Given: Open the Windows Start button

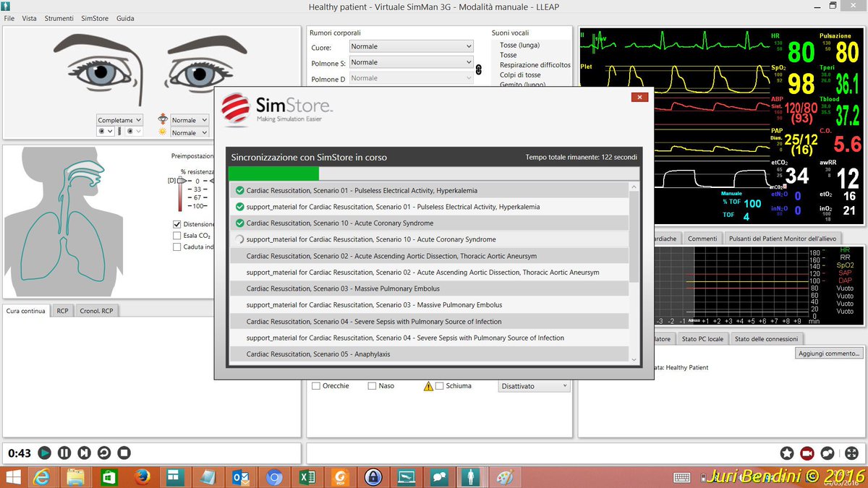Looking at the screenshot, I should pyautogui.click(x=12, y=477).
